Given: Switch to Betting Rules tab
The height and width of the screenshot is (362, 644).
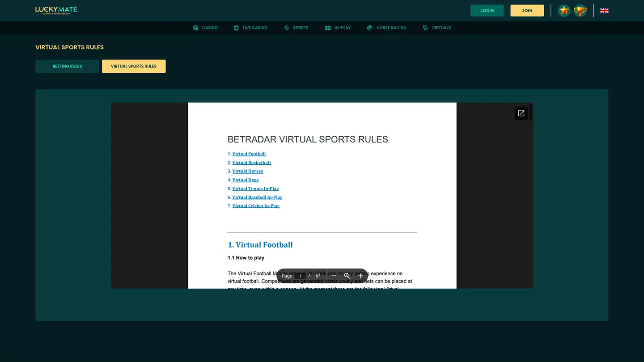Looking at the screenshot, I should click(x=68, y=66).
